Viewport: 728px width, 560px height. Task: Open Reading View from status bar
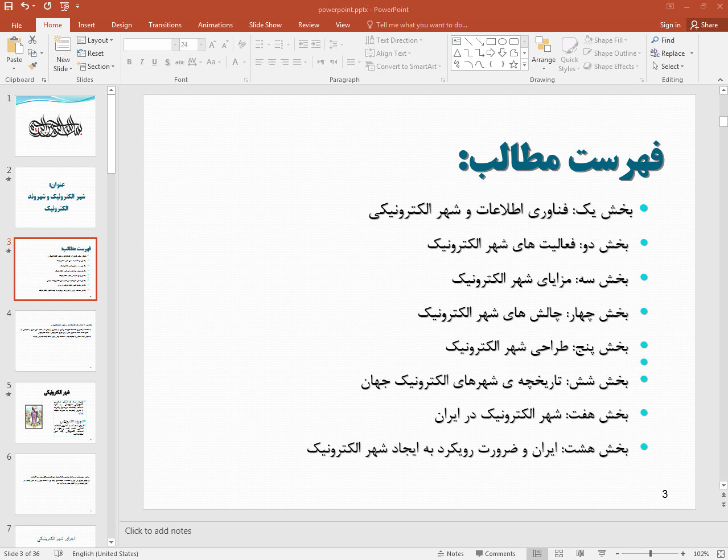(x=580, y=554)
